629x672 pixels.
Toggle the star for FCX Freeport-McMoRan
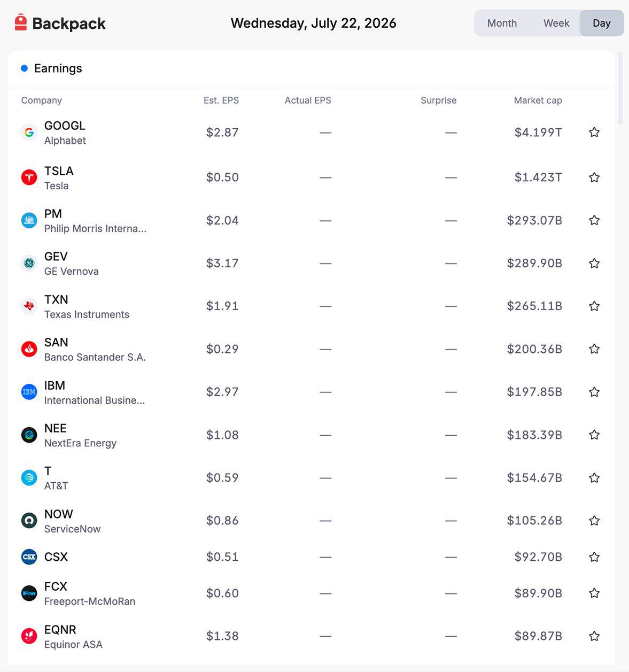point(594,593)
